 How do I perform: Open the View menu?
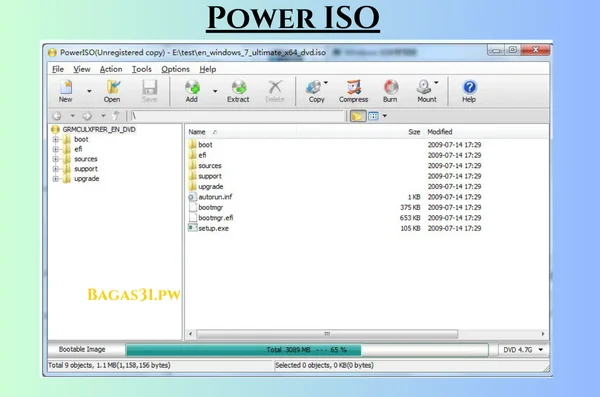pyautogui.click(x=82, y=69)
